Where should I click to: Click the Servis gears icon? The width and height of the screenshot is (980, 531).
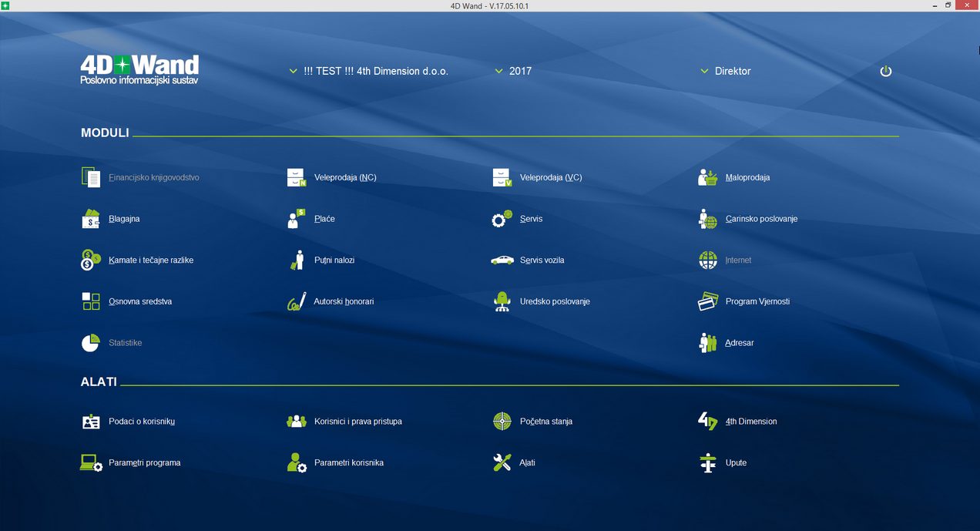(502, 219)
